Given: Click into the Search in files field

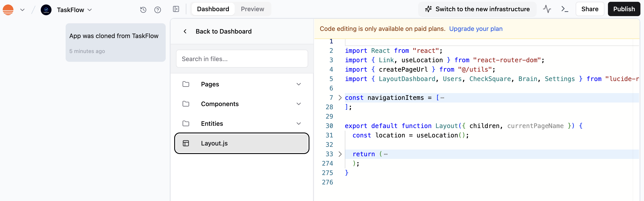Looking at the screenshot, I should 242,59.
